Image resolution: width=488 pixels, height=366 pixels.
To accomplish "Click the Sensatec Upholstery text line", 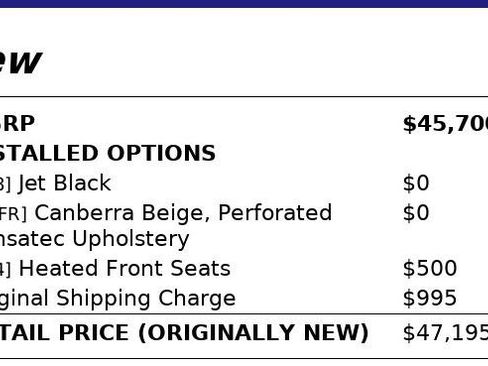I will [94, 239].
